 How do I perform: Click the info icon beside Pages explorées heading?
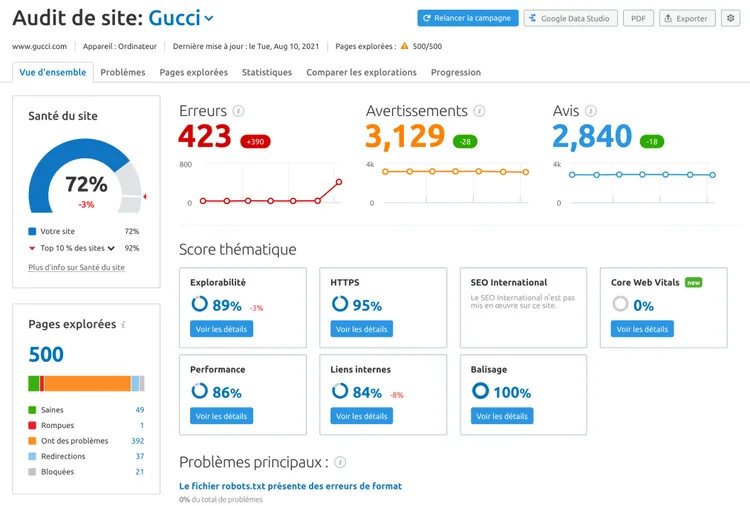[x=123, y=325]
